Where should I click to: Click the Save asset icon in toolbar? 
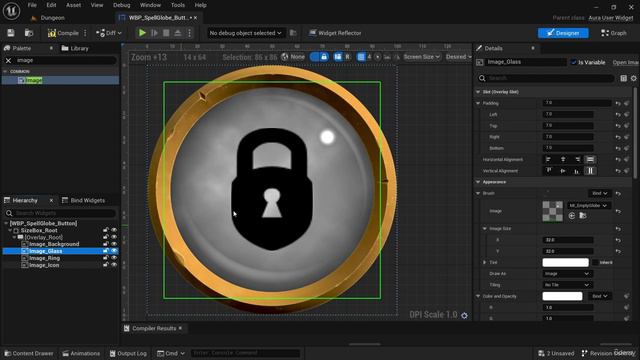pos(11,33)
